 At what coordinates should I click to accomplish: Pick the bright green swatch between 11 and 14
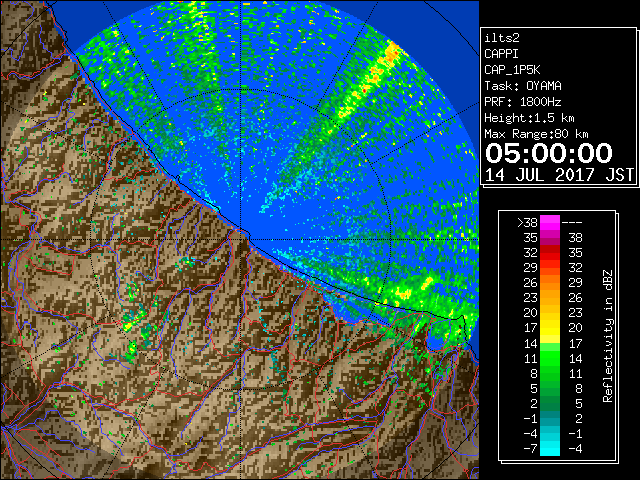pyautogui.click(x=550, y=358)
